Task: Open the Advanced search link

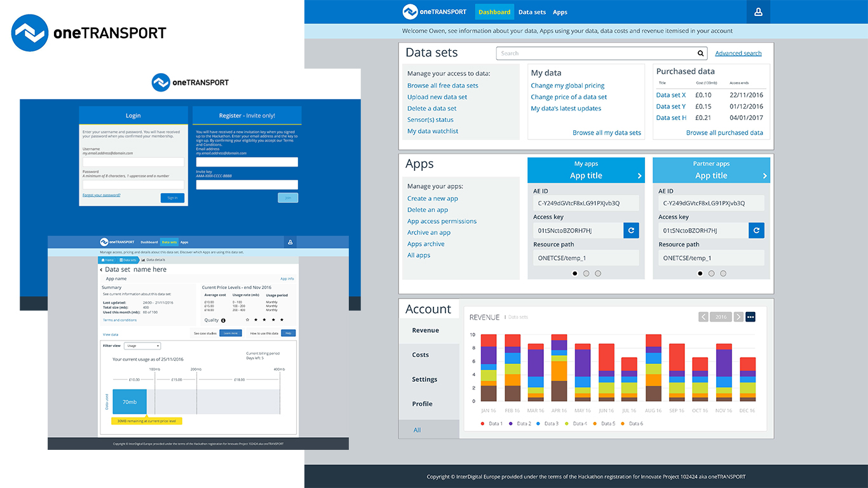Action: tap(738, 53)
